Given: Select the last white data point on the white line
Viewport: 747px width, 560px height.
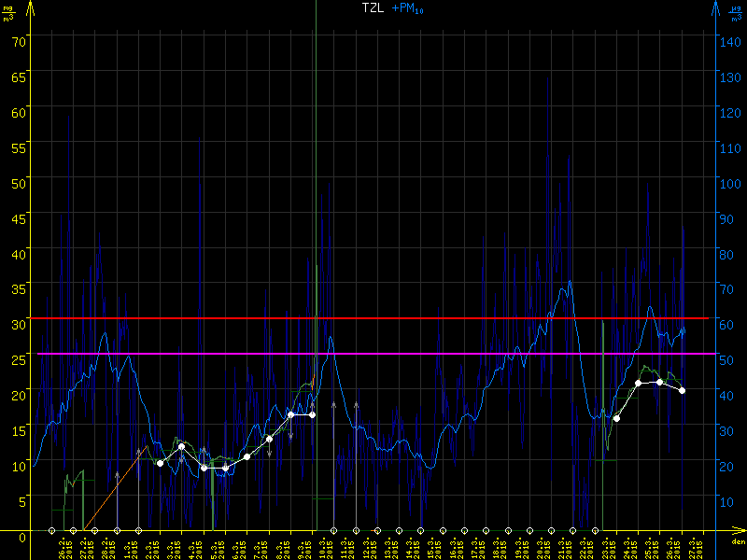Looking at the screenshot, I should pyautogui.click(x=682, y=390).
